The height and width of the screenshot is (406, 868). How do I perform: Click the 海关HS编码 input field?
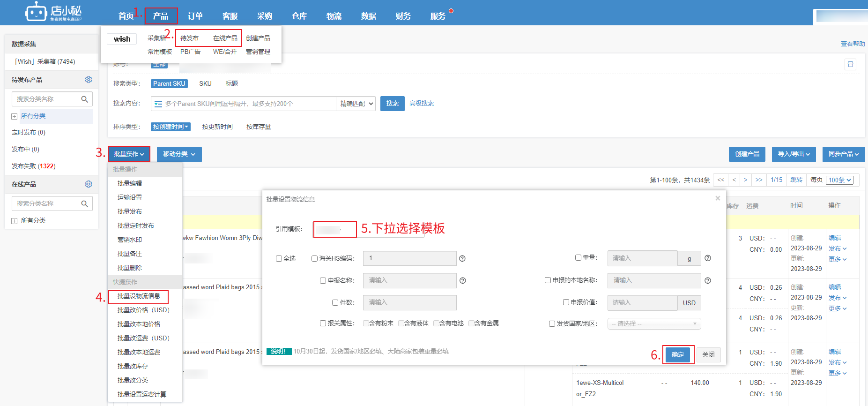(409, 258)
